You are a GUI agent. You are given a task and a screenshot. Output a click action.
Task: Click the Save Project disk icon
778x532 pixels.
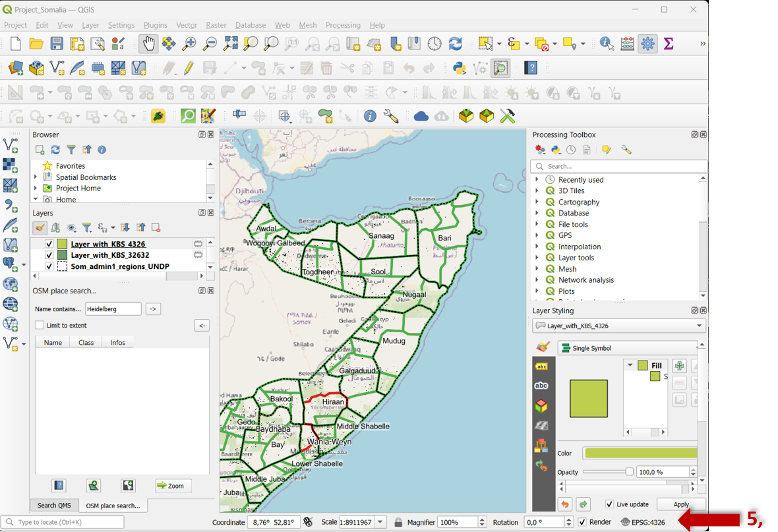pyautogui.click(x=57, y=44)
